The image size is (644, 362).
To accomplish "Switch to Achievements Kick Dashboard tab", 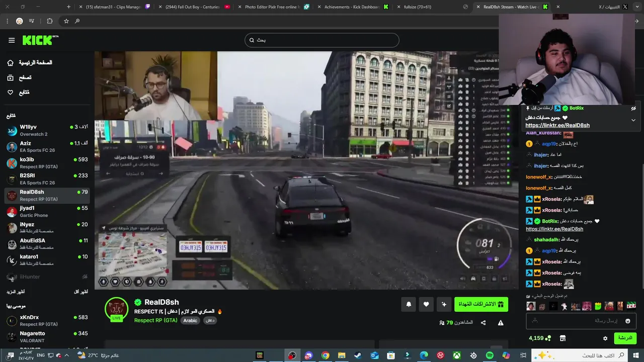I will click(x=352, y=7).
